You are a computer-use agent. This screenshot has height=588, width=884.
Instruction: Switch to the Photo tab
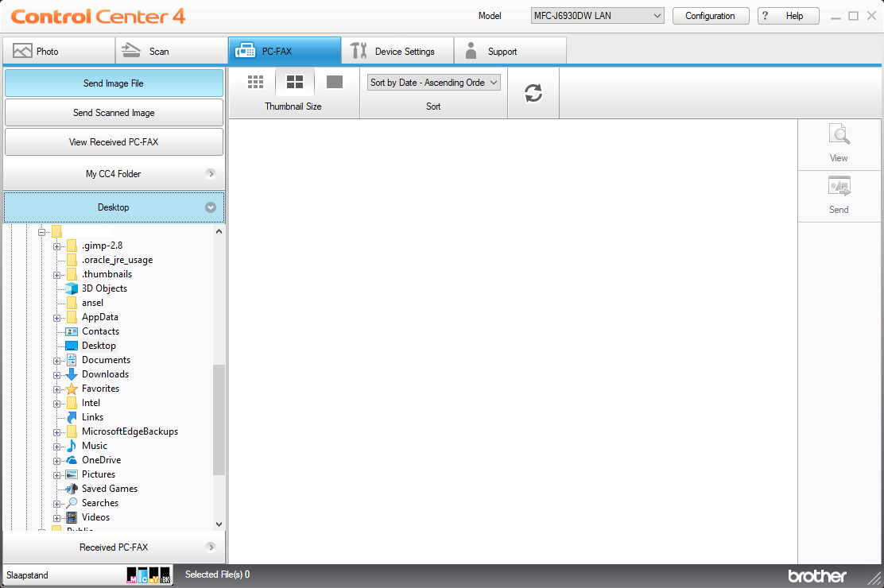[59, 51]
